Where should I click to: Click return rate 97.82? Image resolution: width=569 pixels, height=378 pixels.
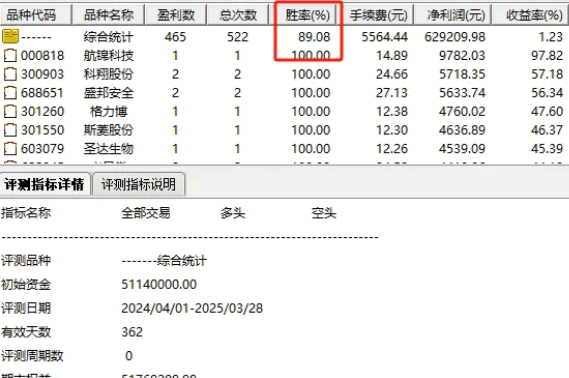click(547, 56)
